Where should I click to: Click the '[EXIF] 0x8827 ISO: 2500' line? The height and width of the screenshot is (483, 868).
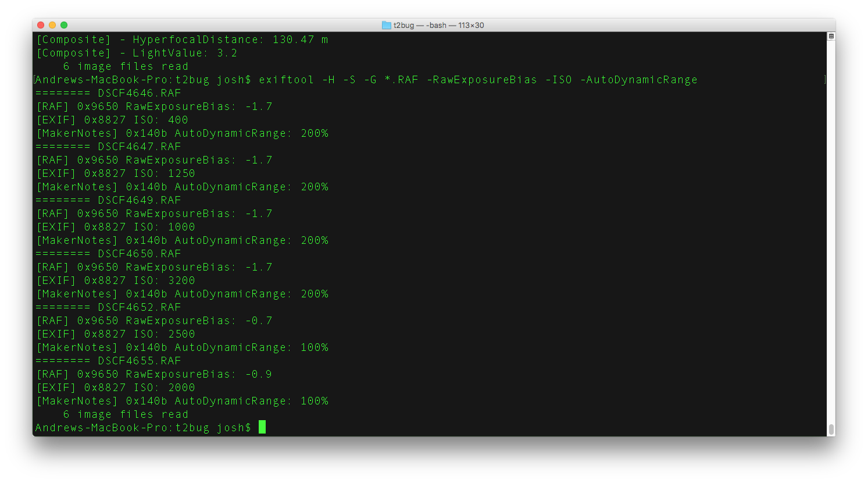(116, 334)
